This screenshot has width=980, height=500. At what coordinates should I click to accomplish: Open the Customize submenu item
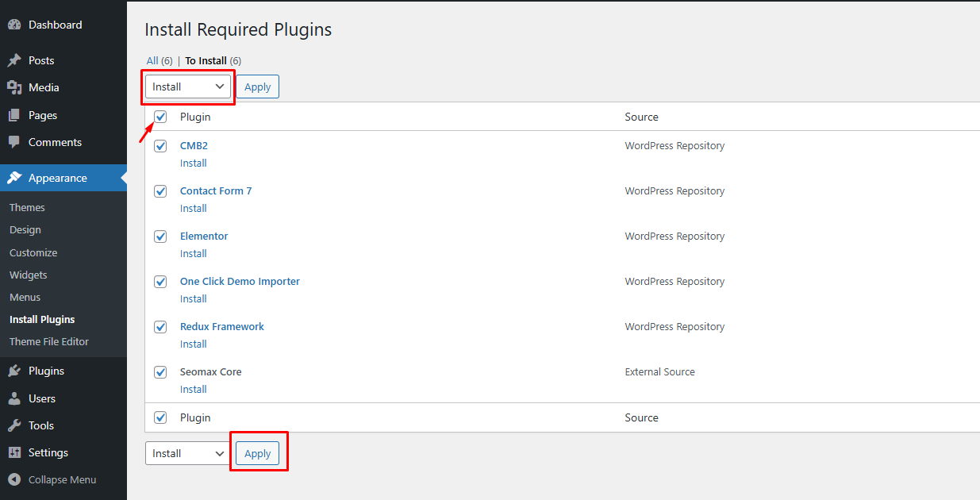[x=33, y=252]
